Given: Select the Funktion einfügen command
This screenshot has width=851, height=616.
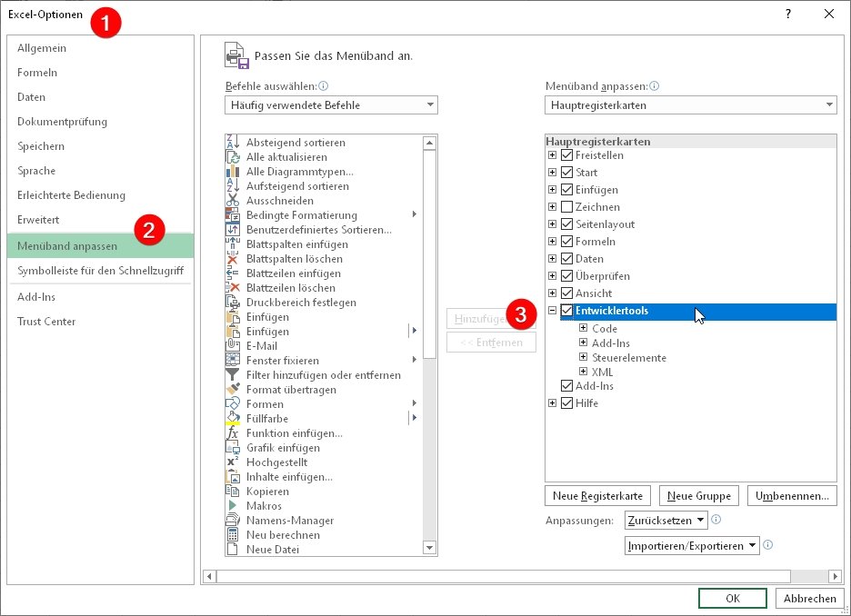Looking at the screenshot, I should click(x=286, y=432).
